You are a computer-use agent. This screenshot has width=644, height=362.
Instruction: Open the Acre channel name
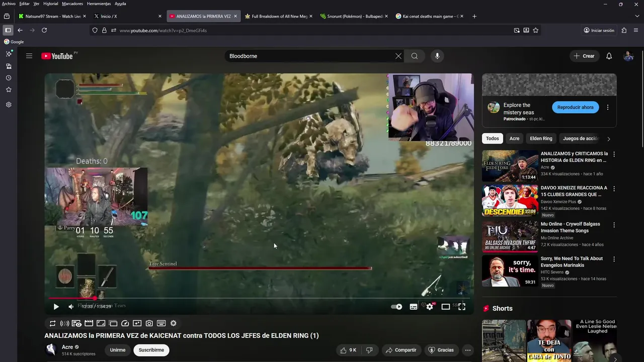[67, 347]
